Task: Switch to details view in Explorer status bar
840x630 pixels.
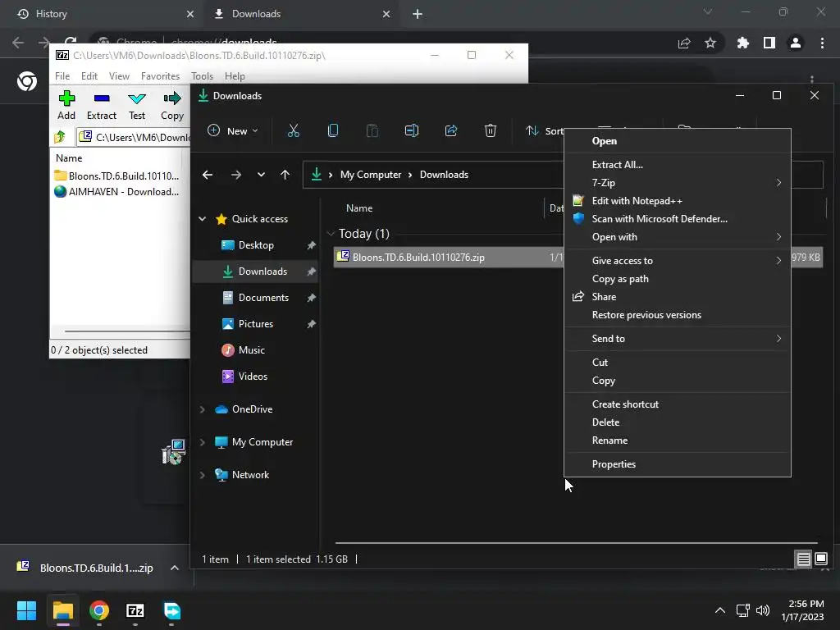Action: pyautogui.click(x=803, y=559)
